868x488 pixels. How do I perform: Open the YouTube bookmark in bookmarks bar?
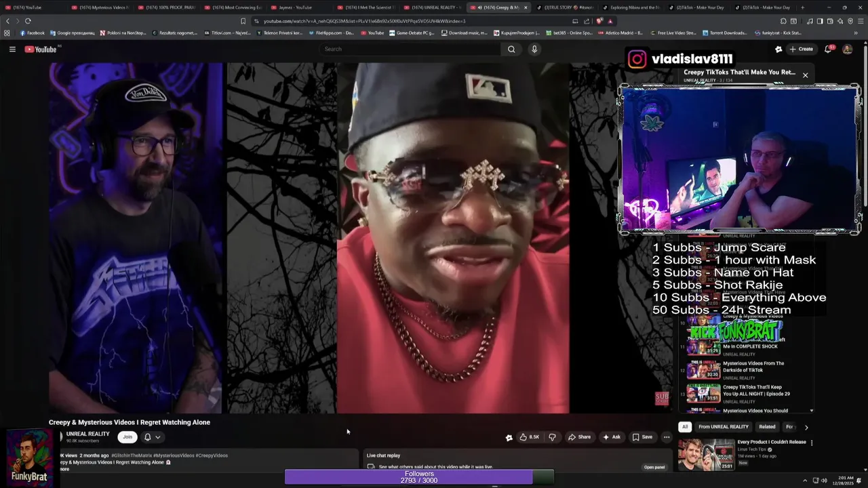[x=372, y=33]
